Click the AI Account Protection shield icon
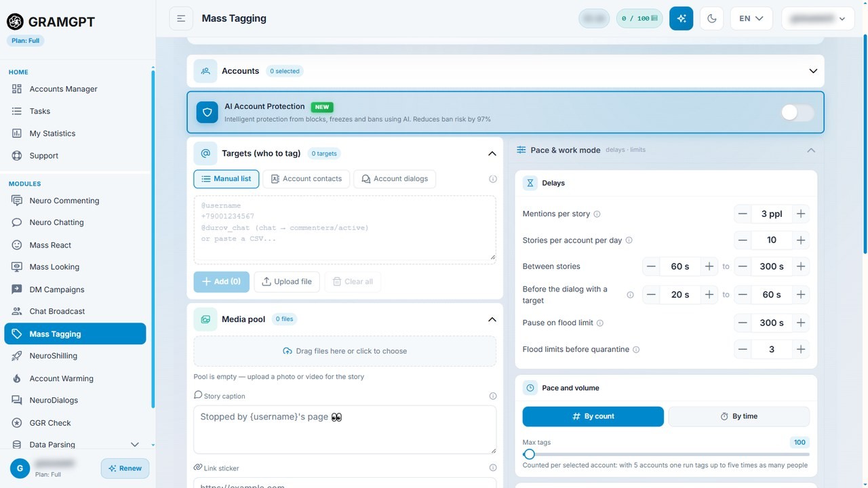Viewport: 868px width, 488px height. (x=207, y=112)
